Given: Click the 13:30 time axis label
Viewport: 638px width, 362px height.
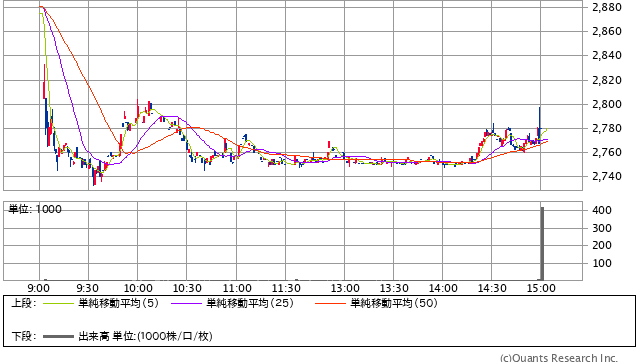Looking at the screenshot, I should tap(394, 288).
